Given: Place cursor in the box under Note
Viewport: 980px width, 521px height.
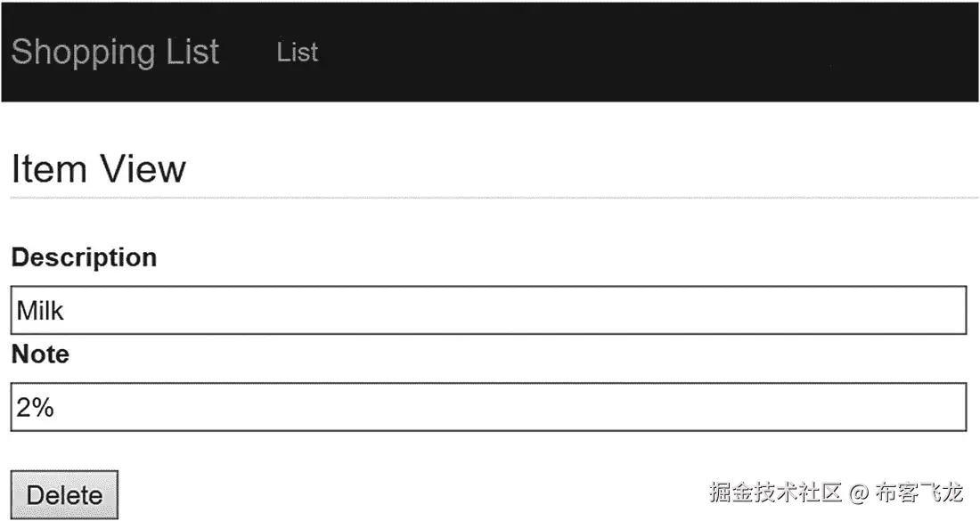Looking at the screenshot, I should (x=488, y=407).
